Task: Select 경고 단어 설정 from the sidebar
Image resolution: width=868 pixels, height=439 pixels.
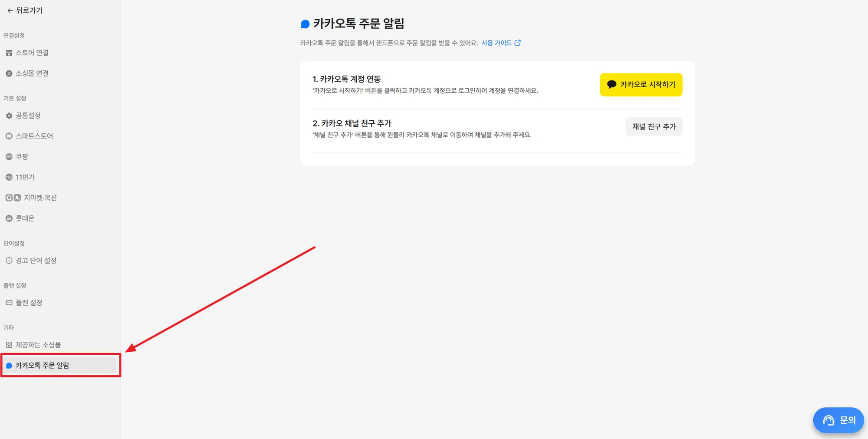Action: pos(37,260)
